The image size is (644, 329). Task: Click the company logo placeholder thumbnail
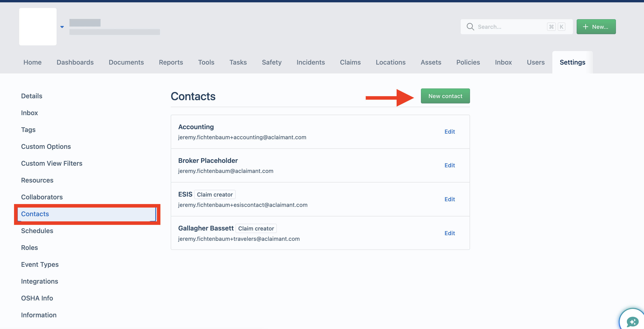pyautogui.click(x=38, y=26)
